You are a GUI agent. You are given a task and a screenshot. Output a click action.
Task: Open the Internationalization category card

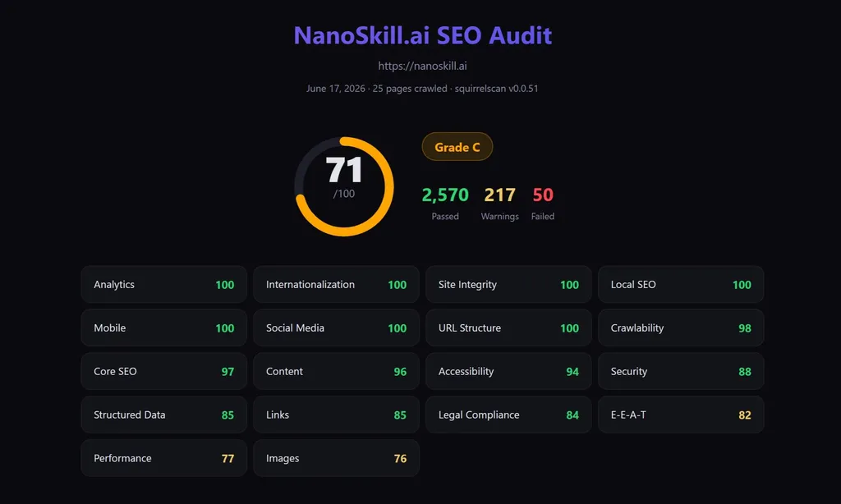pyautogui.click(x=336, y=285)
